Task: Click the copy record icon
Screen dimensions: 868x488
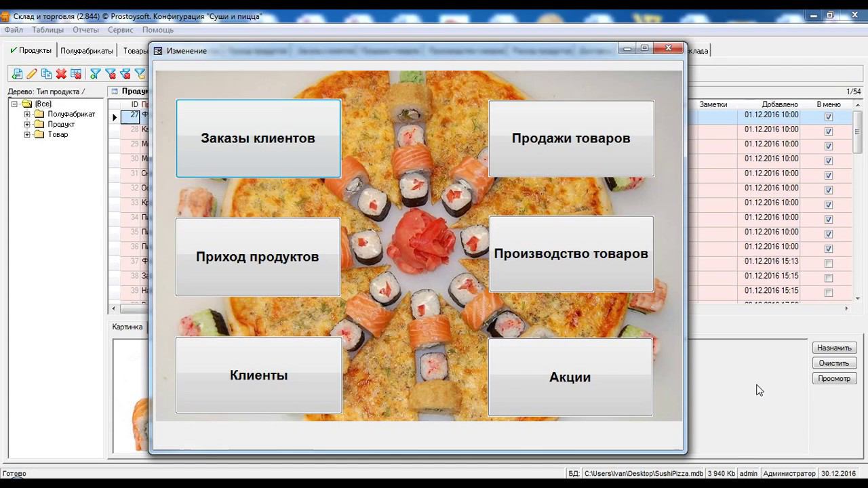Action: pyautogui.click(x=46, y=74)
